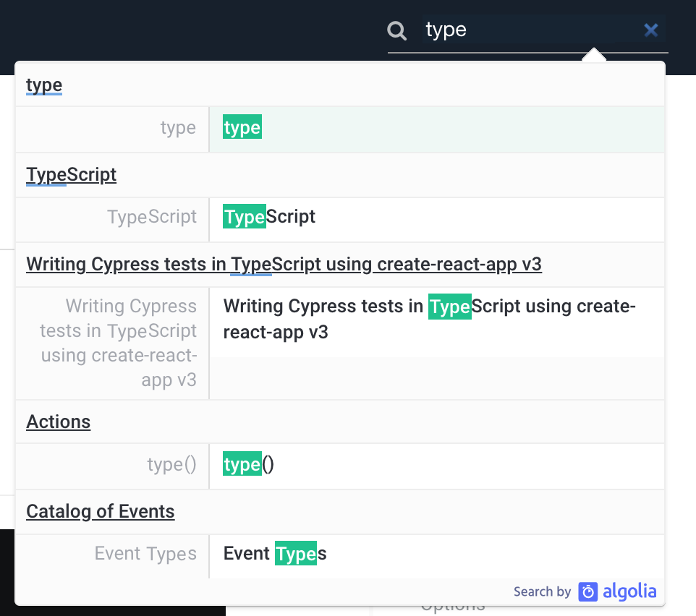This screenshot has height=616, width=696.
Task: Open the 'Catalog of Events' heading link
Action: pyautogui.click(x=100, y=511)
